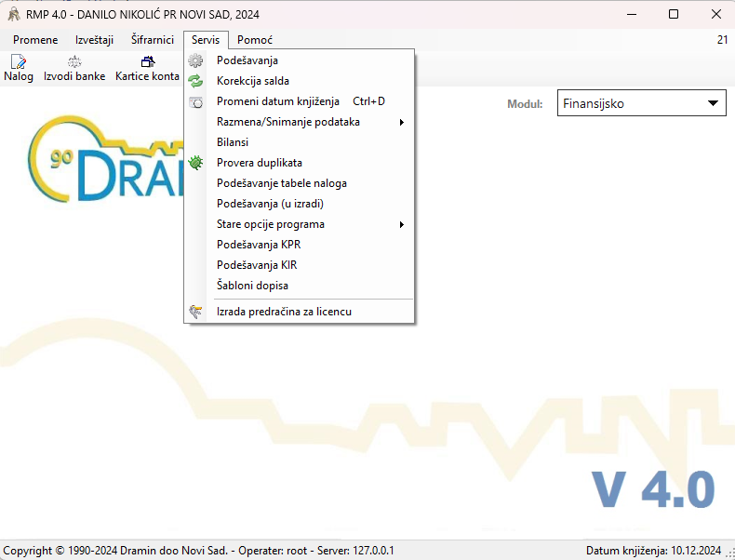Expand Razmena/Snimanje podataka submenu

299,122
